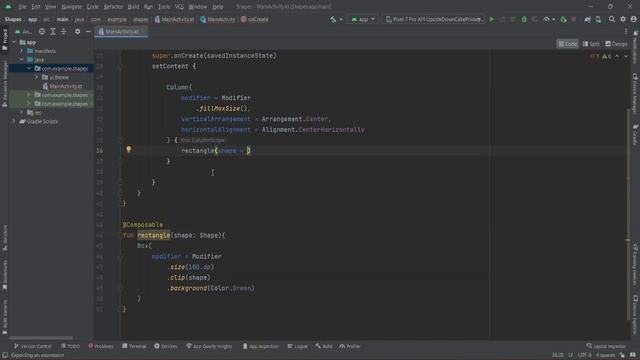Screen dimensions: 640x360
Task: Click Collapse All icon in Project panel
Action: [x=64, y=31]
